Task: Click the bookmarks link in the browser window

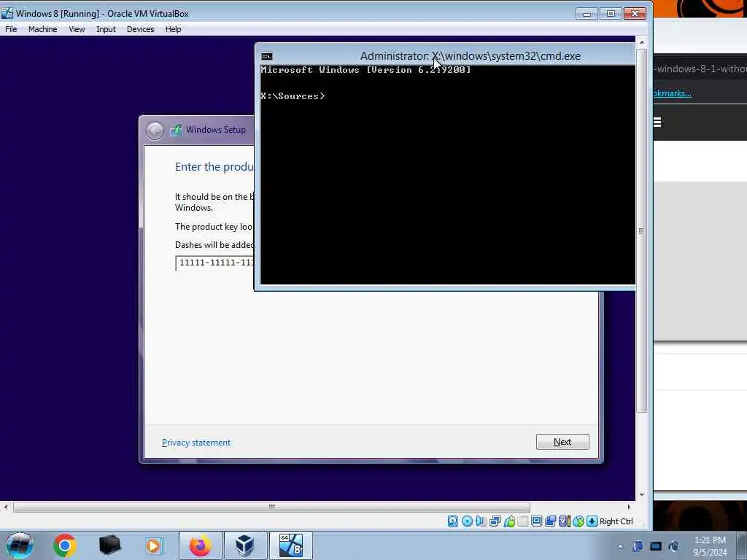Action: [x=672, y=93]
